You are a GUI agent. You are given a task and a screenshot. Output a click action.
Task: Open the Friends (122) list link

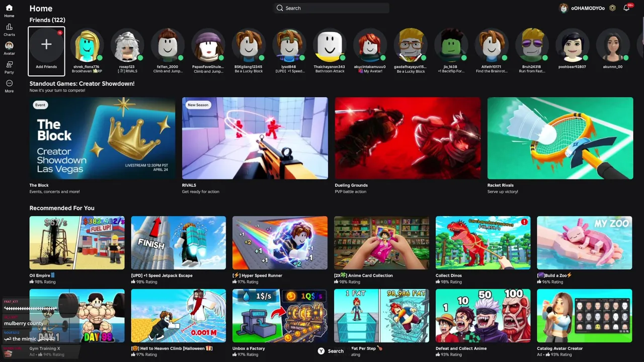pyautogui.click(x=47, y=20)
